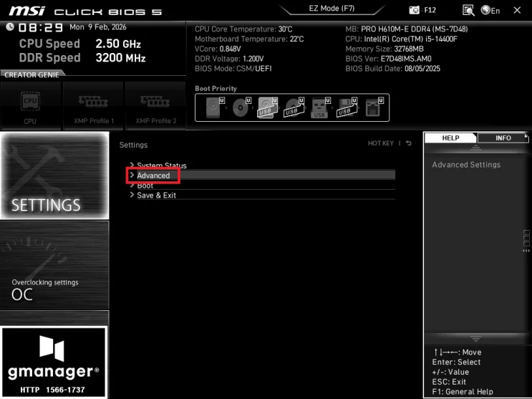This screenshot has height=399, width=532.
Task: Select the network boot device icon
Action: coord(374,107)
